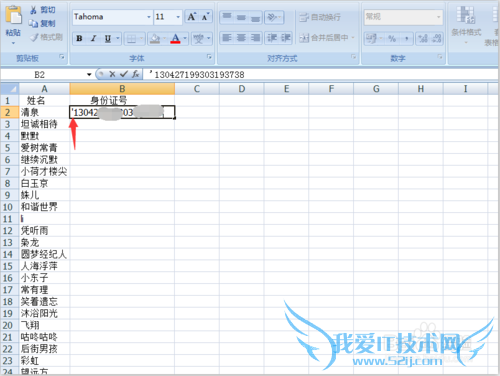Increase cell indent
This screenshot has width=500, height=376.
click(286, 38)
